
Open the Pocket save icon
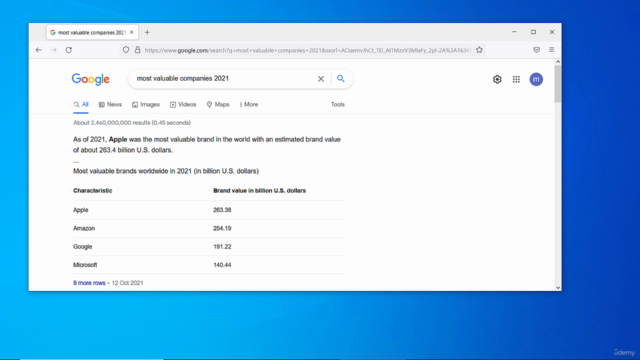click(x=536, y=50)
